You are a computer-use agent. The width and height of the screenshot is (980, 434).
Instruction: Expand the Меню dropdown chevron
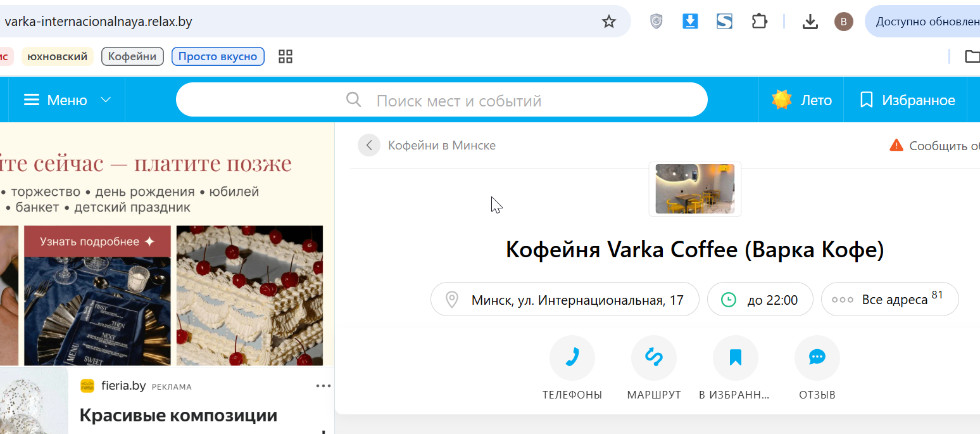[106, 100]
